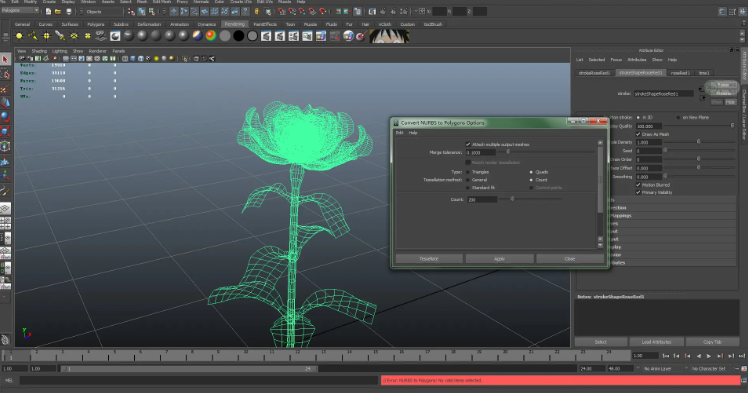Image resolution: width=748 pixels, height=393 pixels.
Task: Switch to the Dynamics shelf tab
Action: click(x=207, y=24)
